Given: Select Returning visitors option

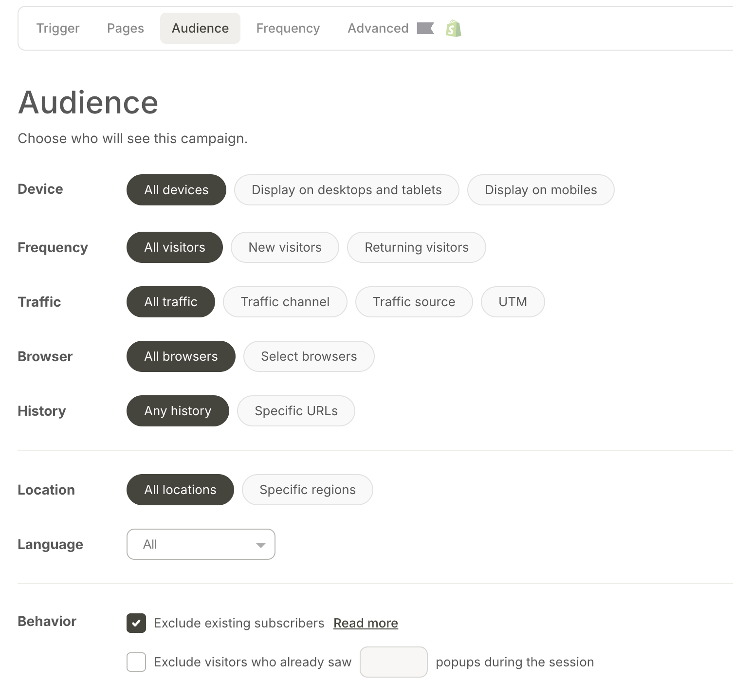Looking at the screenshot, I should point(417,247).
